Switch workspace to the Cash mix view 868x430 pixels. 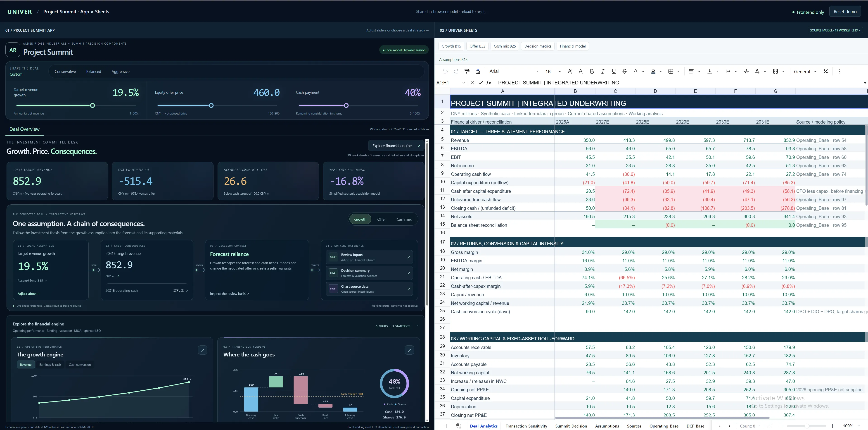point(404,219)
